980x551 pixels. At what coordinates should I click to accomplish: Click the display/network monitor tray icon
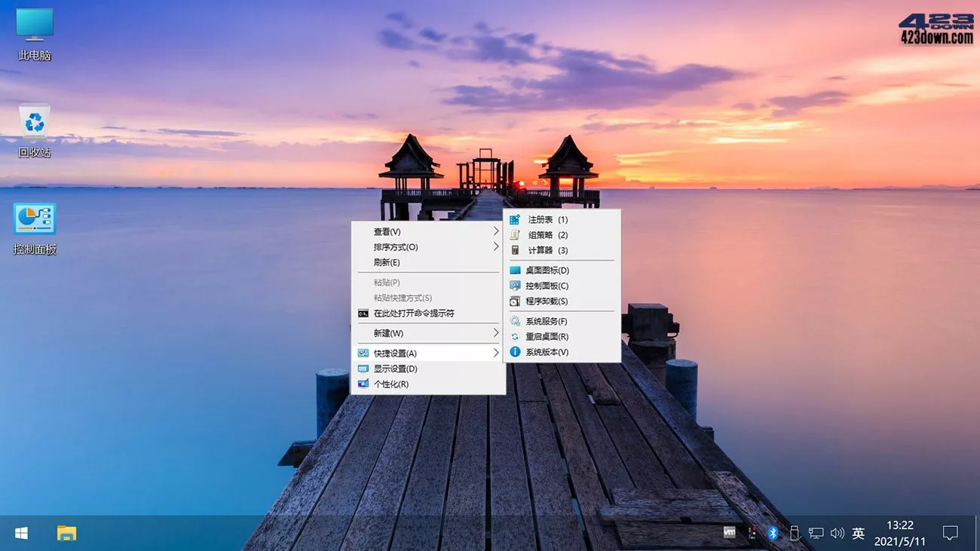(x=816, y=533)
